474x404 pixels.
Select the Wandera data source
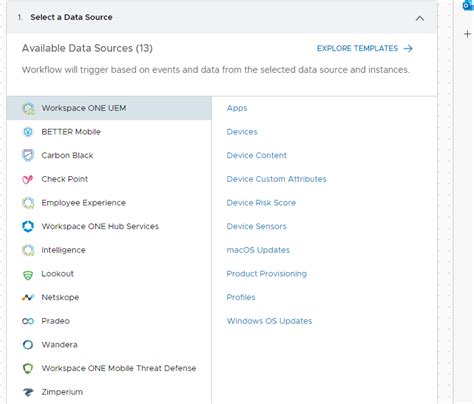109,345
